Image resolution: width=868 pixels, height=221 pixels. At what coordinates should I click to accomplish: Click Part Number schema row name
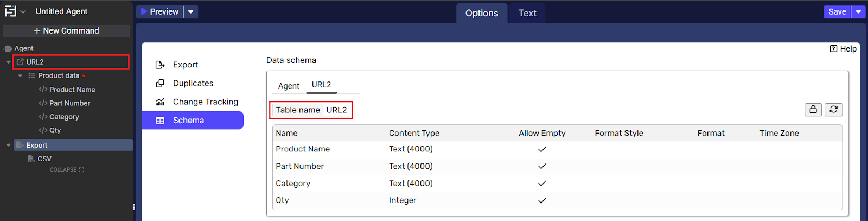[299, 166]
